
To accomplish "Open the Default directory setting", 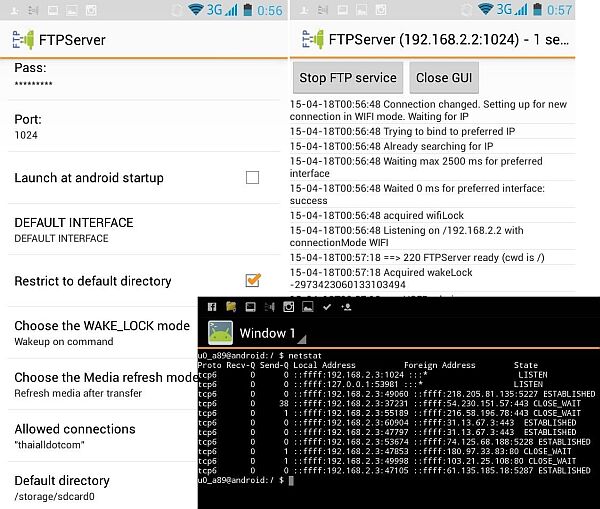I will point(100,487).
